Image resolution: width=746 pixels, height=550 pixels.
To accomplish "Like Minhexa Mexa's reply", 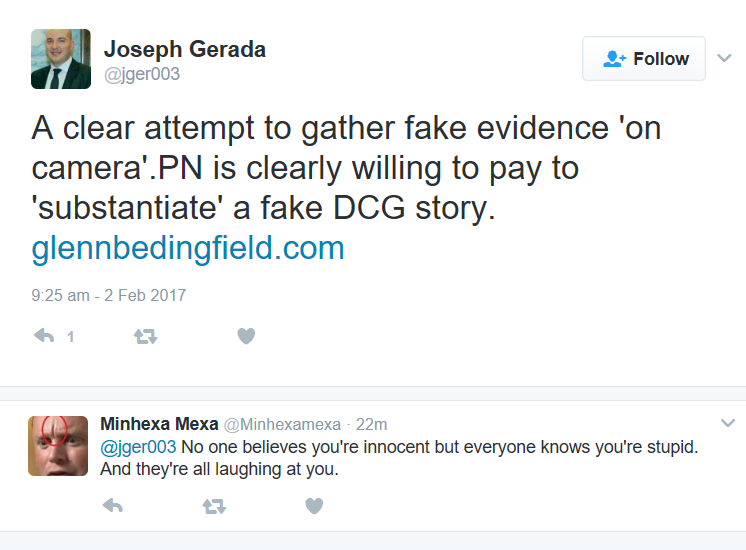I will [x=314, y=506].
